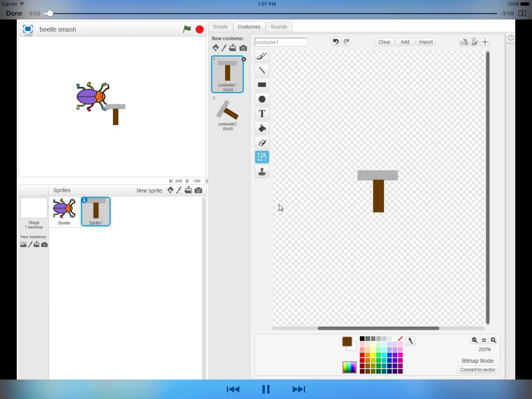Viewport: 532px width, 399px height.
Task: Click the Flip left-right icon
Action: pos(464,42)
